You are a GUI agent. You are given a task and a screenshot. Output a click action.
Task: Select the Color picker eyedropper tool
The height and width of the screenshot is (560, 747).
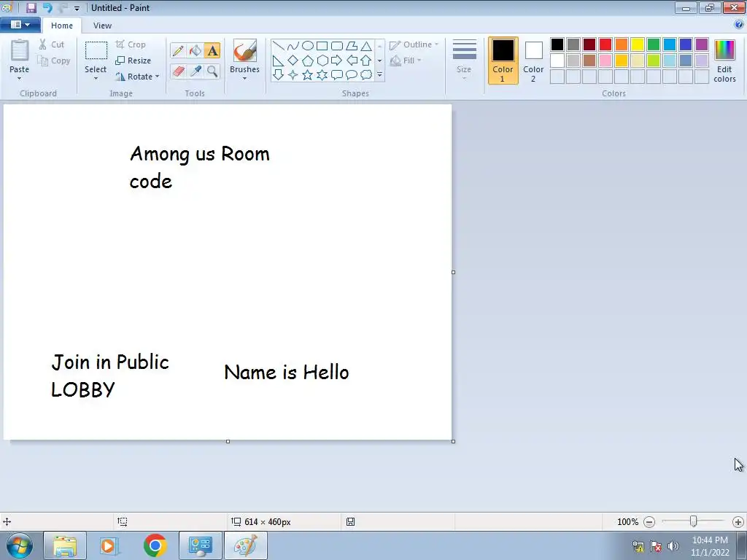(x=196, y=71)
